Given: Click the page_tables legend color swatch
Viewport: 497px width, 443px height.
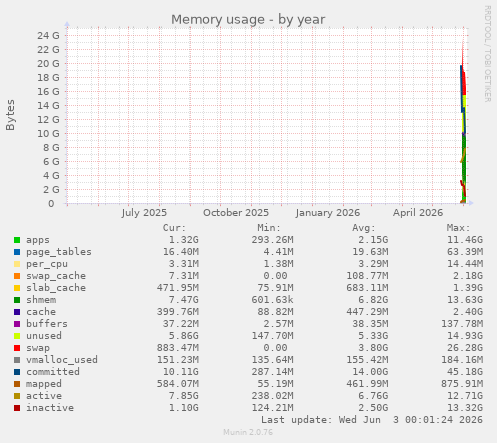Looking at the screenshot, I should (x=17, y=252).
